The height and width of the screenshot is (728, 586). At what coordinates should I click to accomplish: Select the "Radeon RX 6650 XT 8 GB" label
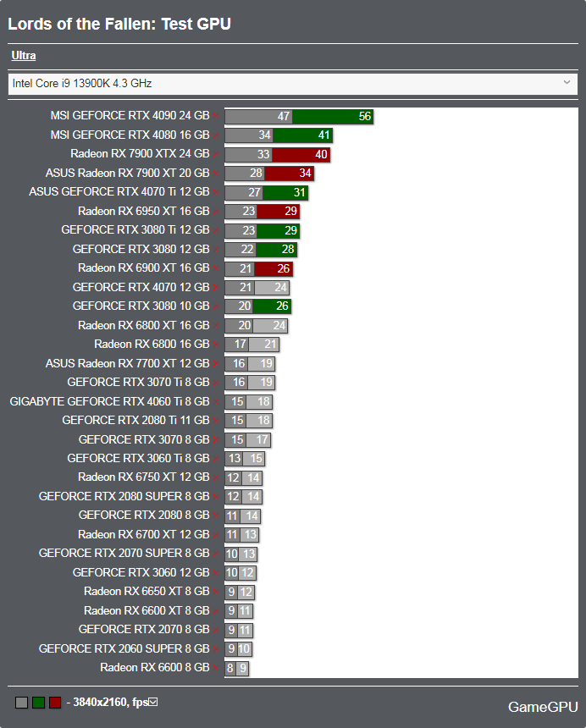[146, 592]
